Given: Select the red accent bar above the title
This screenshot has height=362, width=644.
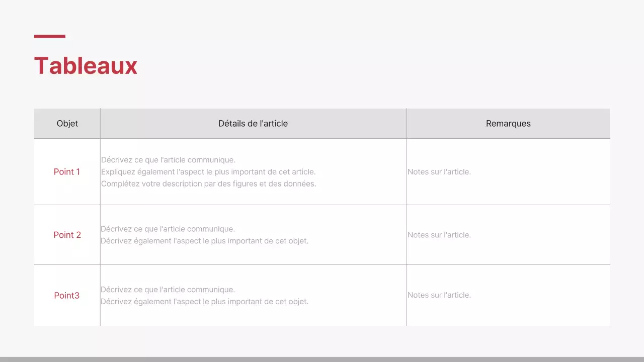Looking at the screenshot, I should click(x=50, y=36).
